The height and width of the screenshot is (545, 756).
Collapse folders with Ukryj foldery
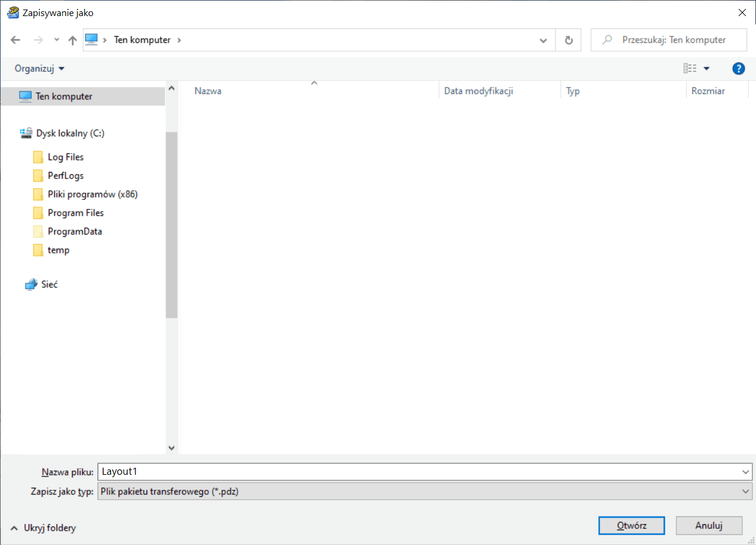click(43, 528)
